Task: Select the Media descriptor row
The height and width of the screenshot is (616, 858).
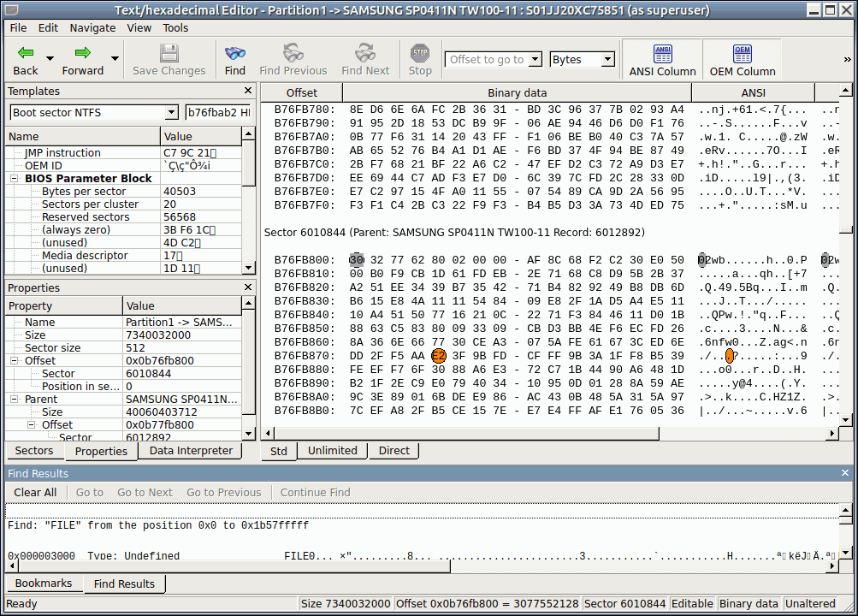Action: point(124,256)
